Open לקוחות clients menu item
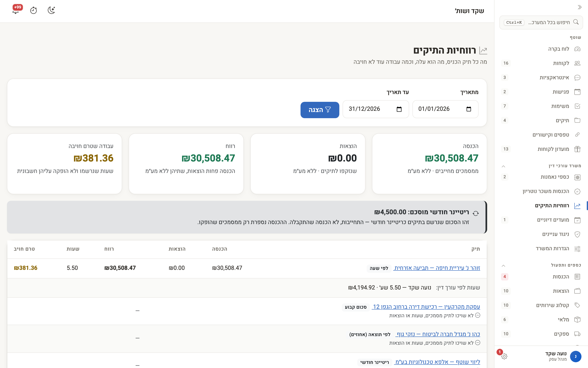 point(541,63)
